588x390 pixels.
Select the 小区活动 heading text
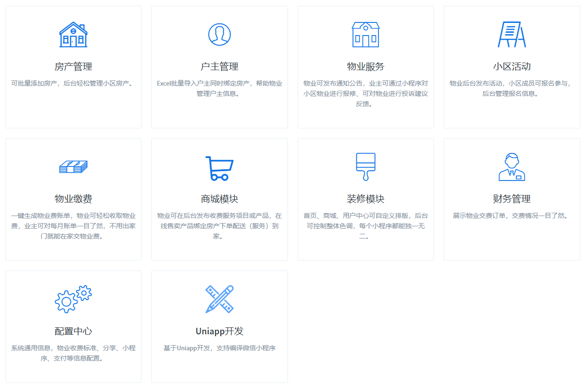[512, 66]
